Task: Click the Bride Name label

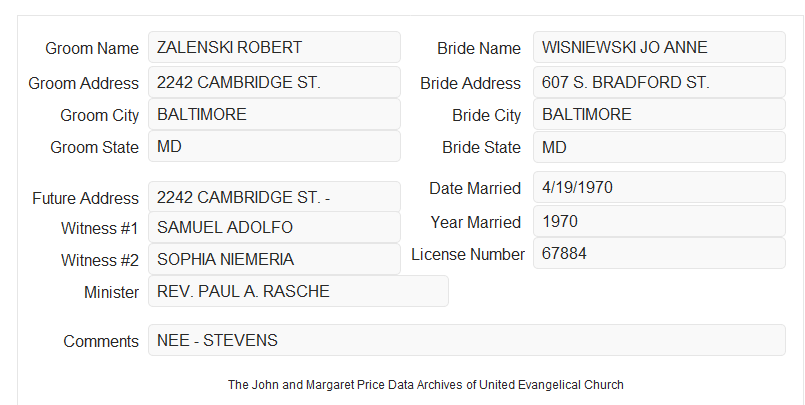Action: (479, 48)
